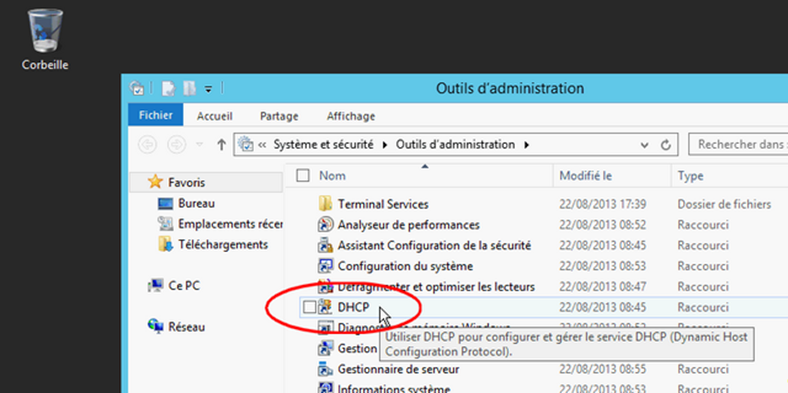Click the Rechercher dans search field
The height and width of the screenshot is (393, 788).
click(x=738, y=145)
